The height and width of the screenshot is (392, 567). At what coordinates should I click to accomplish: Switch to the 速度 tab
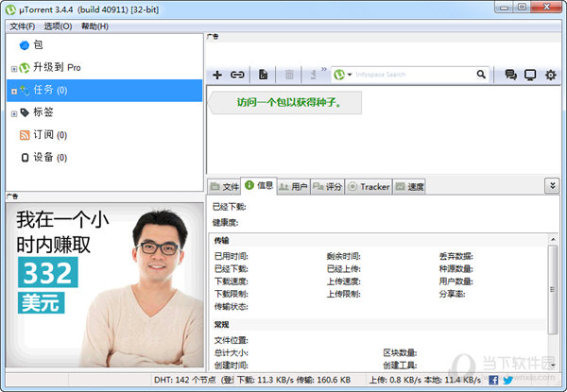point(409,186)
